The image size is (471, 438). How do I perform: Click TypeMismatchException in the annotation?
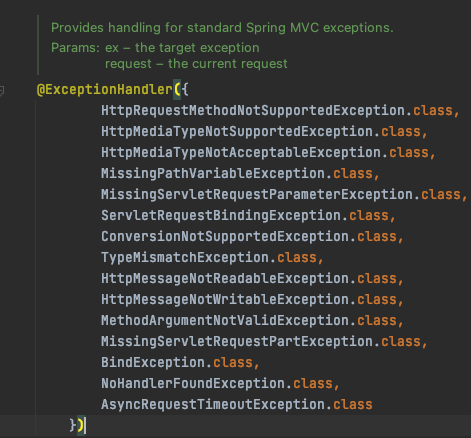(x=185, y=257)
